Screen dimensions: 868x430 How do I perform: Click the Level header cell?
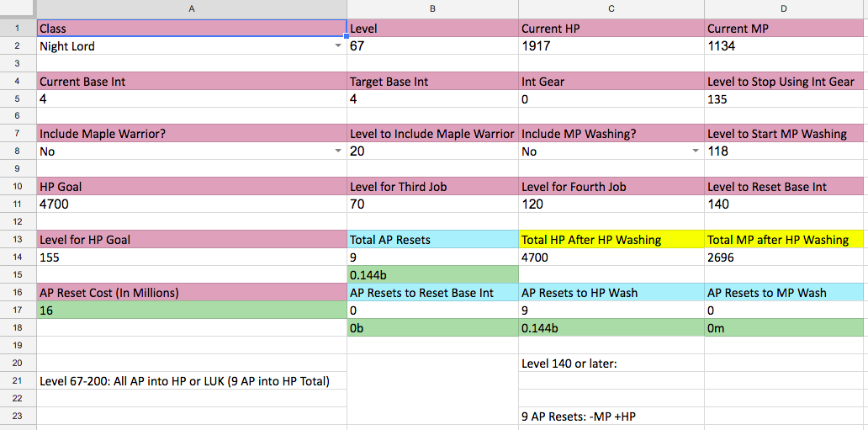pos(433,28)
